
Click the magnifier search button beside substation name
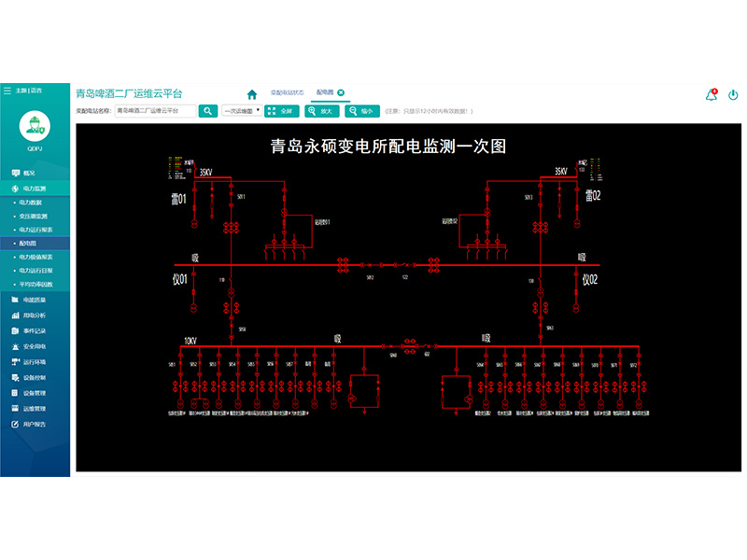point(208,111)
